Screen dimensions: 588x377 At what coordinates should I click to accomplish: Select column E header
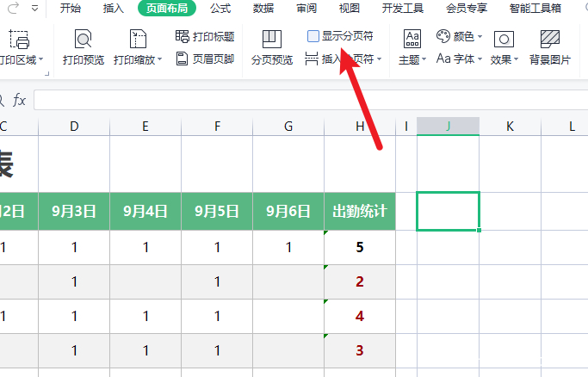coord(145,127)
